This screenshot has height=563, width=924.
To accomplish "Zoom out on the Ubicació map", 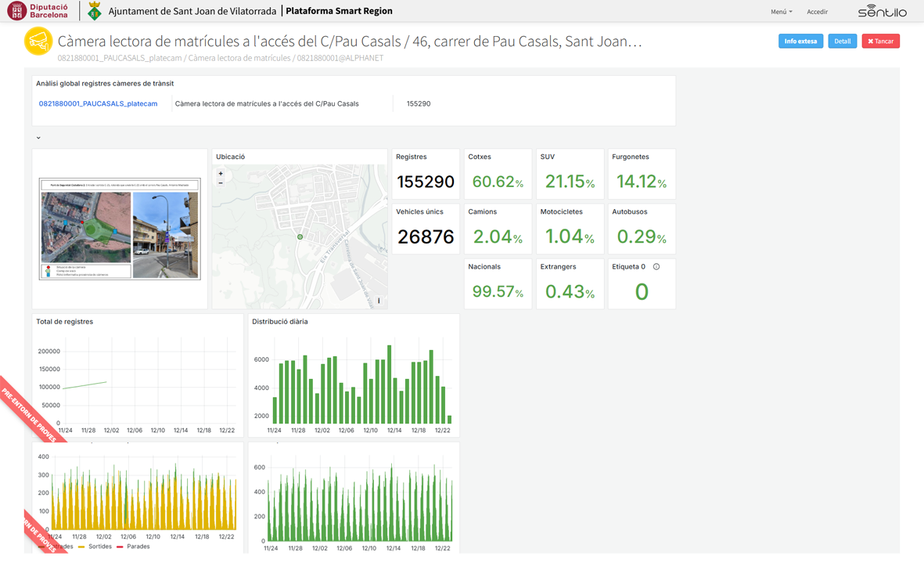I will click(x=221, y=182).
